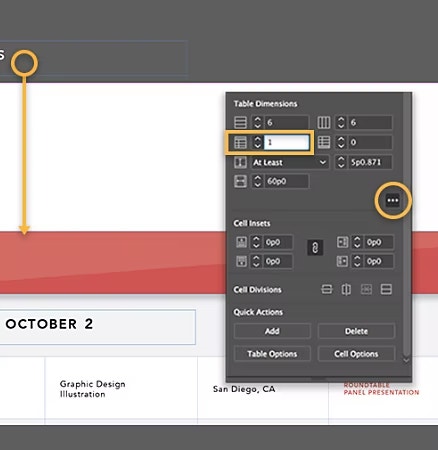Click the Table Dimensions section label

[x=265, y=104]
